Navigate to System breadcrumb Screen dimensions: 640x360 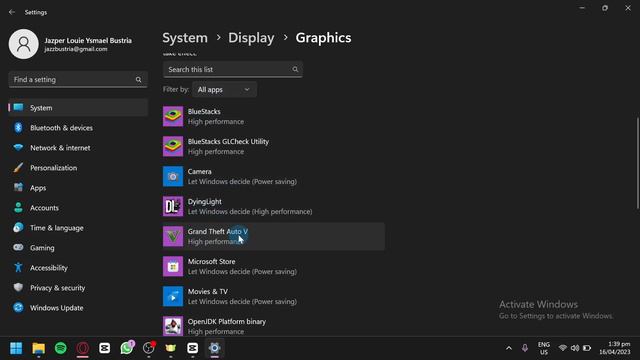(x=185, y=38)
